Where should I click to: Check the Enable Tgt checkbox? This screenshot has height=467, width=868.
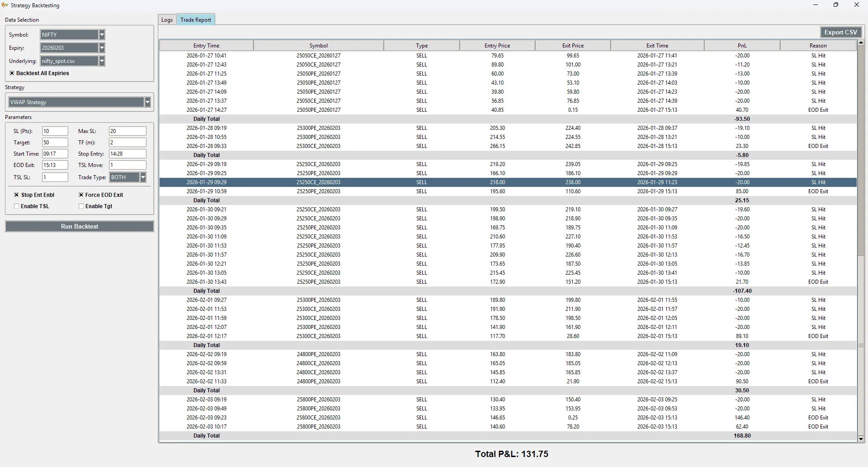pos(81,206)
